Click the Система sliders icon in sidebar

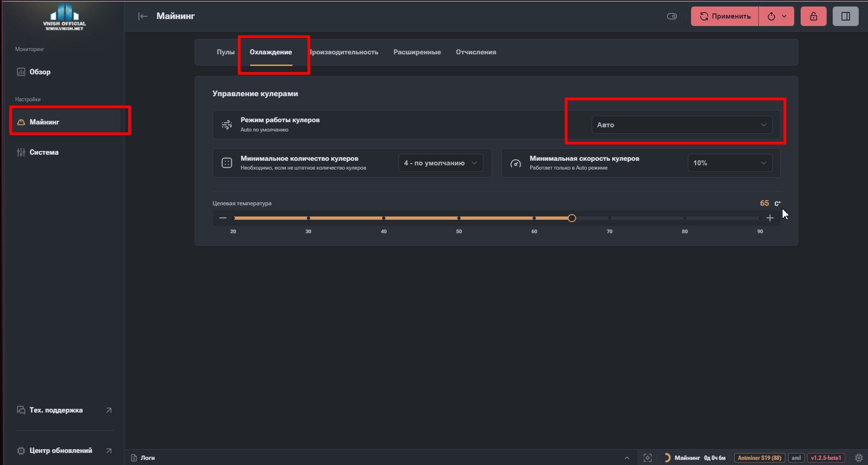click(x=21, y=152)
